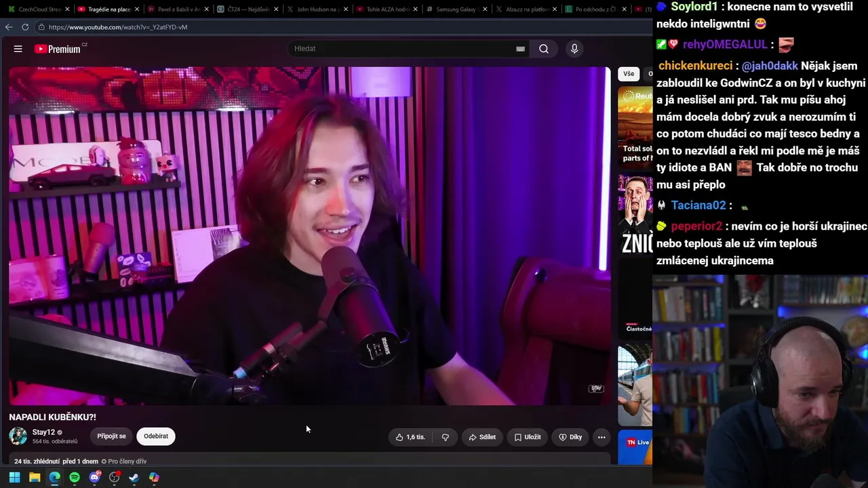Select the Vše filter chip

point(629,74)
